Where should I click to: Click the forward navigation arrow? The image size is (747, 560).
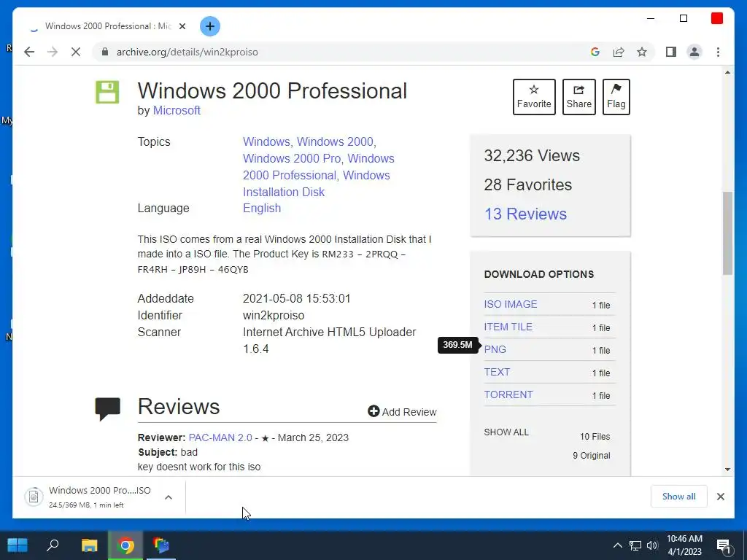click(x=53, y=52)
